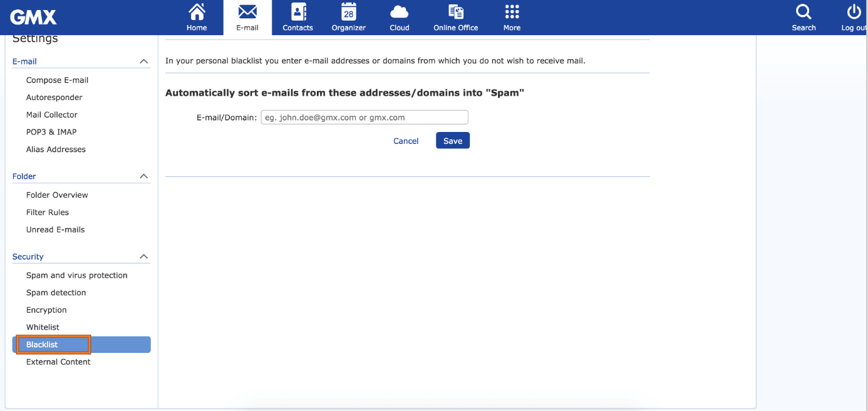Open Spam and virus protection settings

[x=76, y=275]
